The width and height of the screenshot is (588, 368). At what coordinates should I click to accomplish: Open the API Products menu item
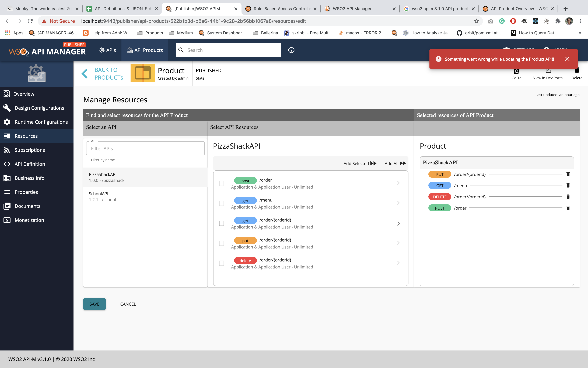145,50
